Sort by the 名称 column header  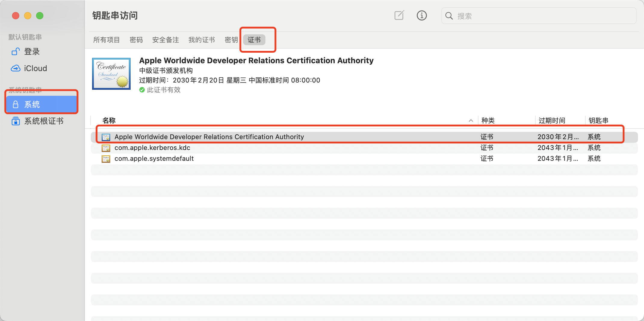point(109,120)
